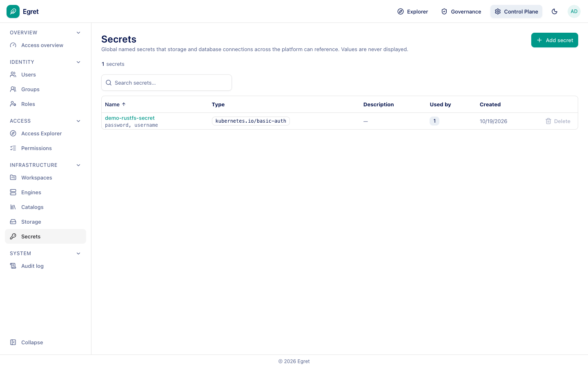Click the Explorer compass icon in header

point(401,11)
